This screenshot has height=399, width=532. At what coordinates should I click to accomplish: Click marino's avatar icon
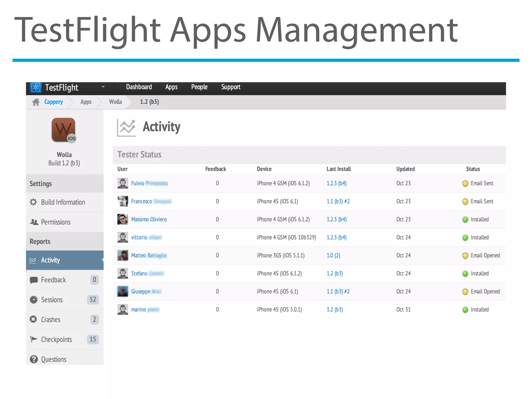[x=123, y=309]
